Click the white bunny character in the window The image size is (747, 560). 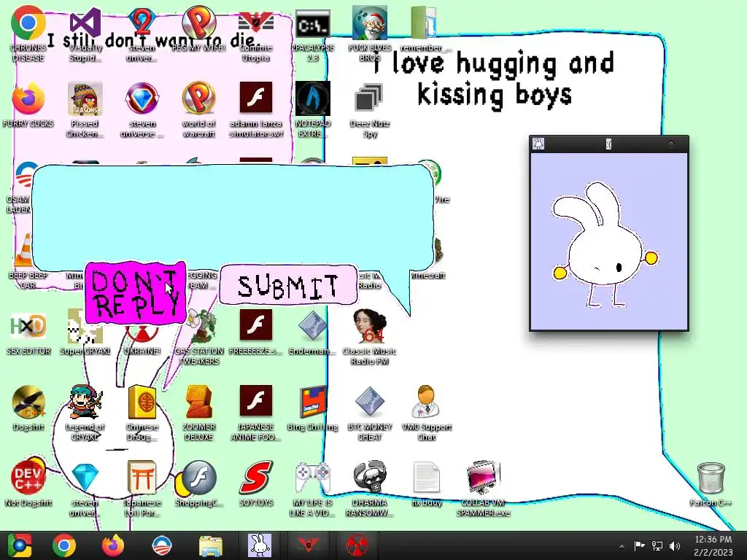pyautogui.click(x=605, y=244)
